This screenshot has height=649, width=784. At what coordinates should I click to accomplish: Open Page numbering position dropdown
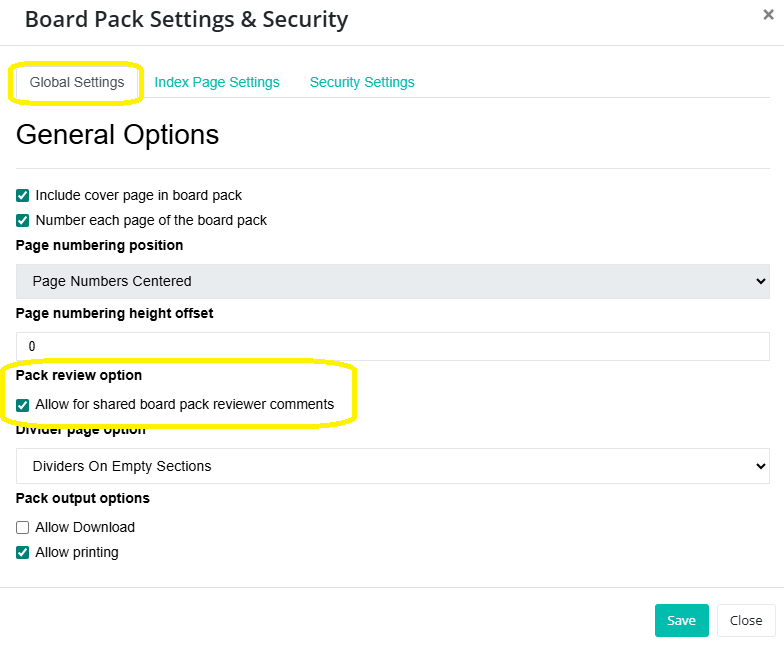[x=392, y=281]
